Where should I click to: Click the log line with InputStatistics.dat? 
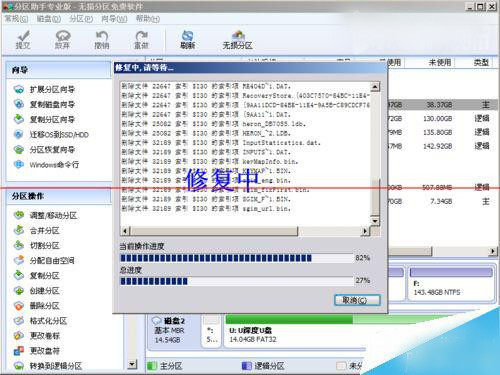click(x=221, y=143)
